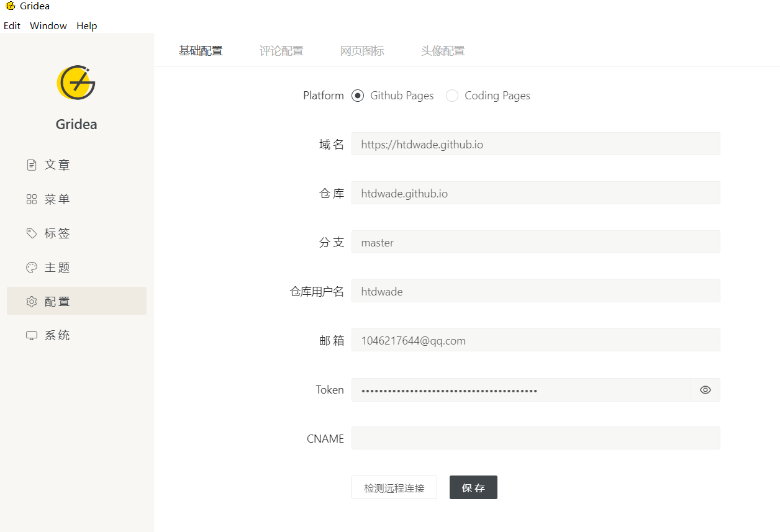780x532 pixels.
Task: Switch to the 基础配置 tab
Action: (201, 51)
